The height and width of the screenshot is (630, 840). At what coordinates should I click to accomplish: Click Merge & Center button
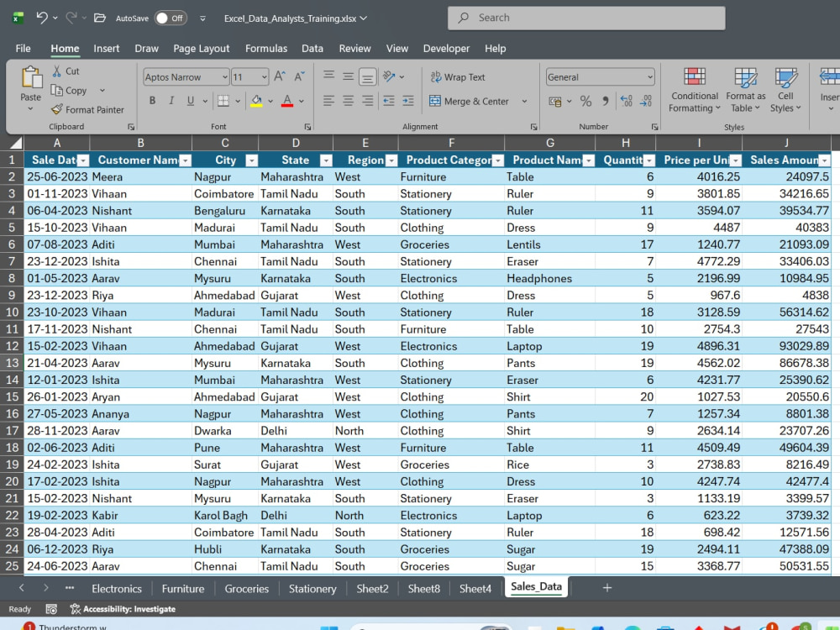click(x=470, y=102)
